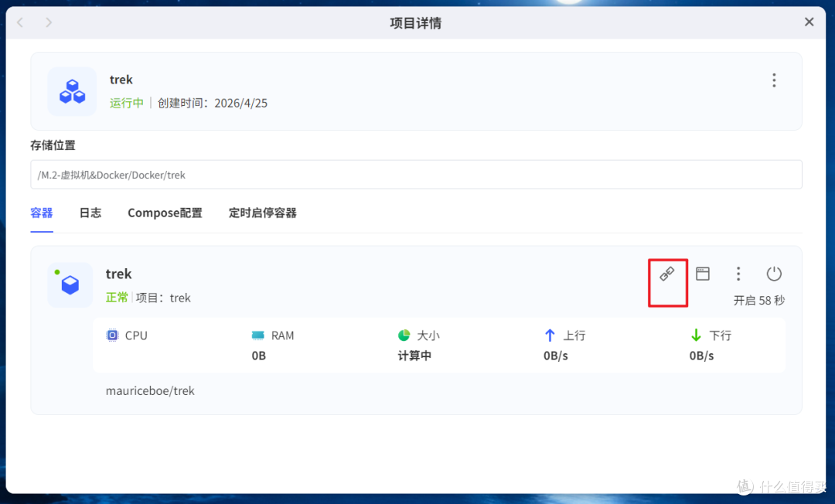Click the 项目详情 window title
This screenshot has height=504, width=835.
[416, 23]
